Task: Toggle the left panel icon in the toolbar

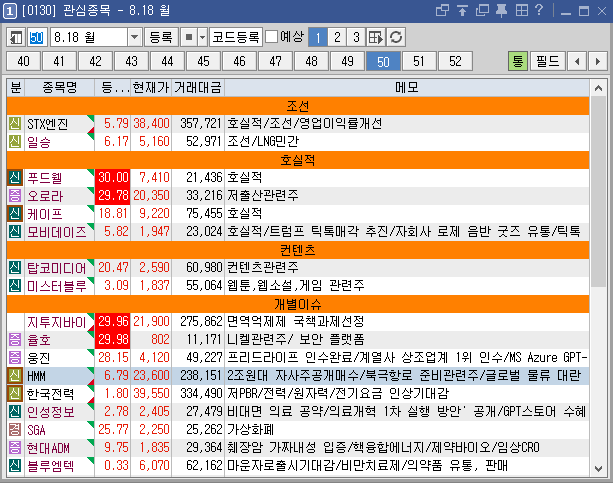Action: click(16, 37)
